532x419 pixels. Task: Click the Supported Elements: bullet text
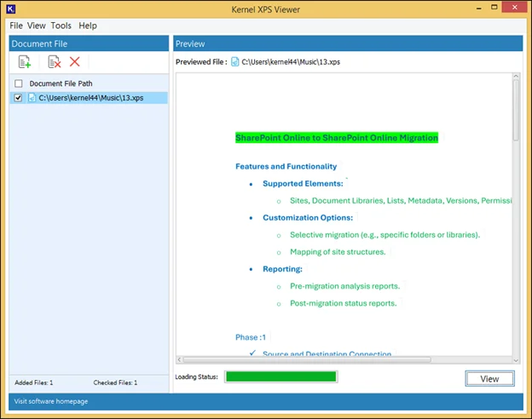[x=303, y=184]
